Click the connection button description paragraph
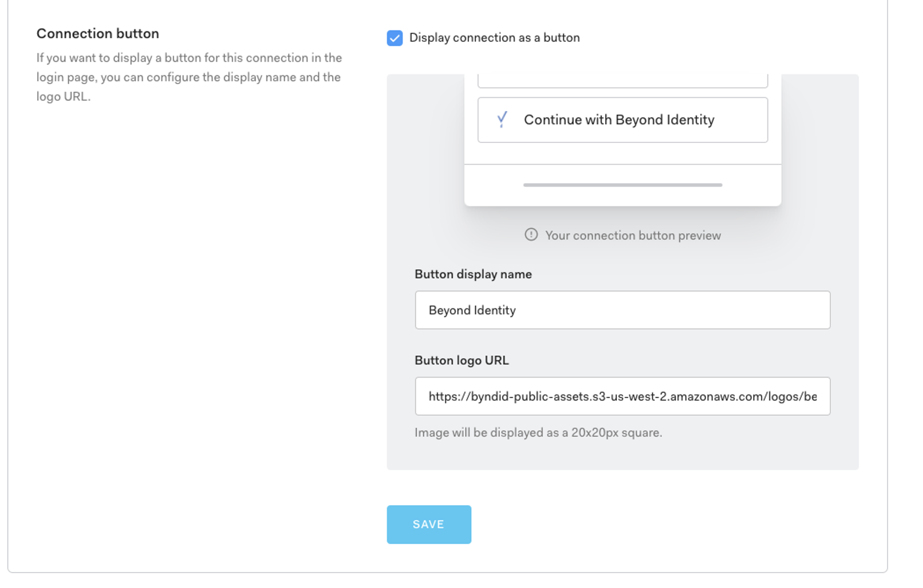 189,77
